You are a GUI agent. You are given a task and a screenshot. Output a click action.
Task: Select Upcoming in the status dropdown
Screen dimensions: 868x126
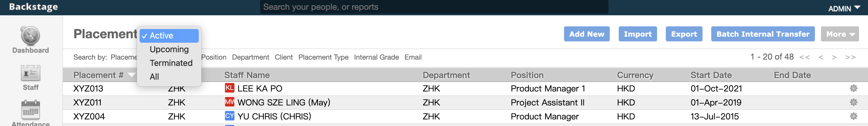coord(169,49)
